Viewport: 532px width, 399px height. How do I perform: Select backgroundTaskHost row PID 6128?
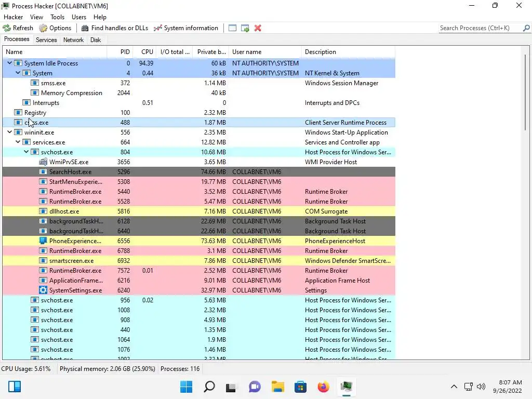click(x=199, y=221)
